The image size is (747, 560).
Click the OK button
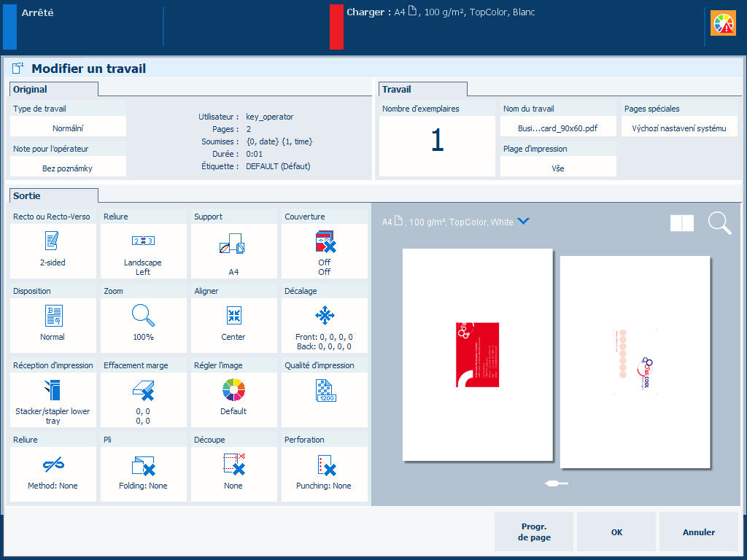pos(616,532)
